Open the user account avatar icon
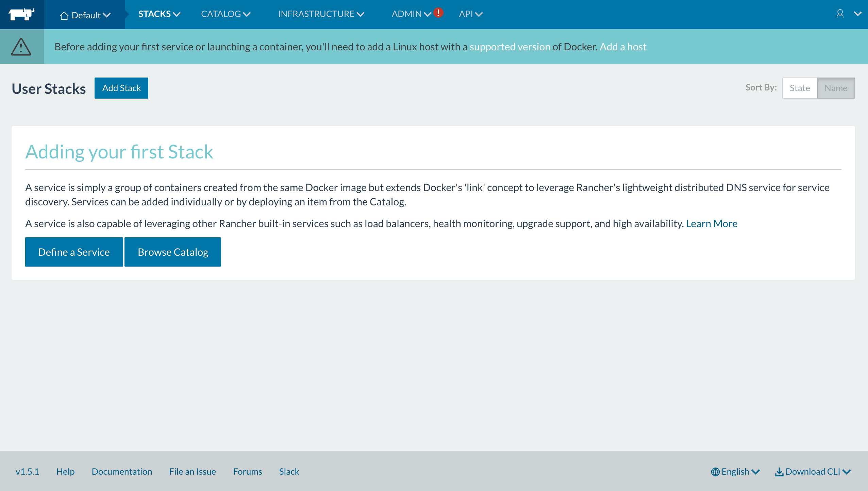 [840, 14]
